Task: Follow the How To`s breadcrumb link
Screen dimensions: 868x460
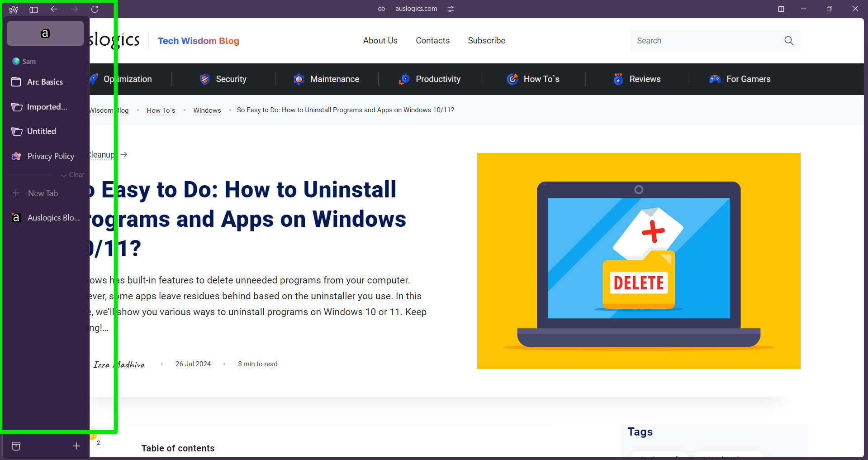Action: pos(161,110)
